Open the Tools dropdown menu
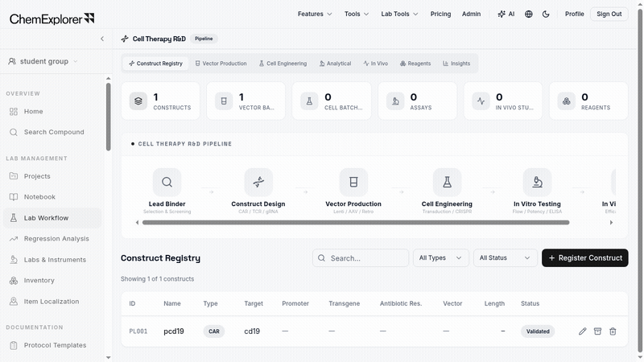 coord(357,14)
